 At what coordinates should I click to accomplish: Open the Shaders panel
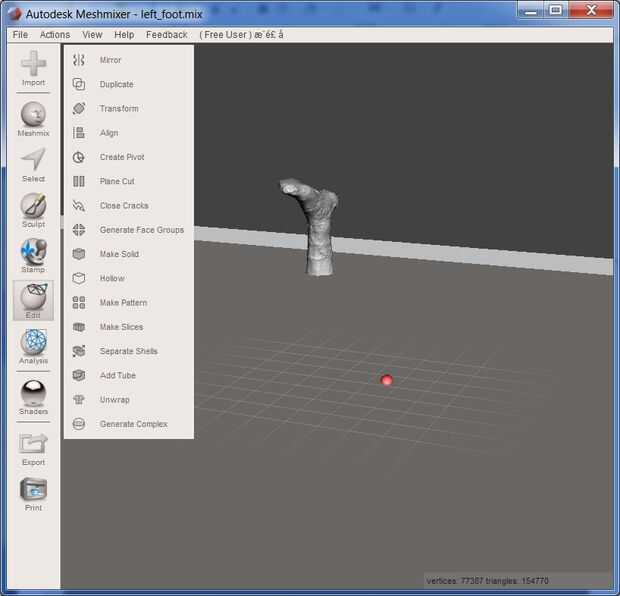click(33, 397)
